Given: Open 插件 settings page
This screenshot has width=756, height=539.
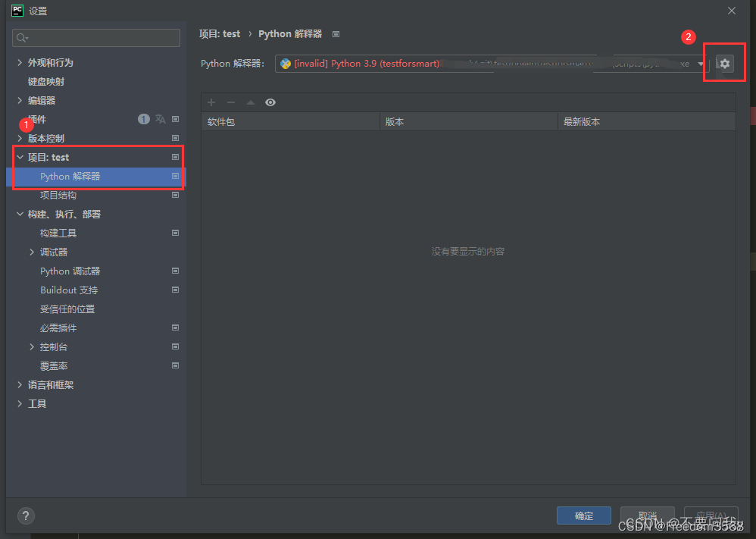Looking at the screenshot, I should coord(37,120).
